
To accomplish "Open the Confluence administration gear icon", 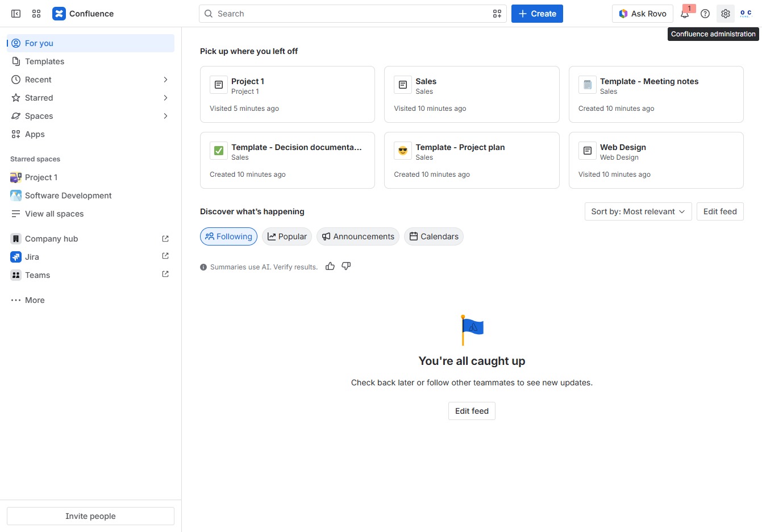I will [x=726, y=14].
